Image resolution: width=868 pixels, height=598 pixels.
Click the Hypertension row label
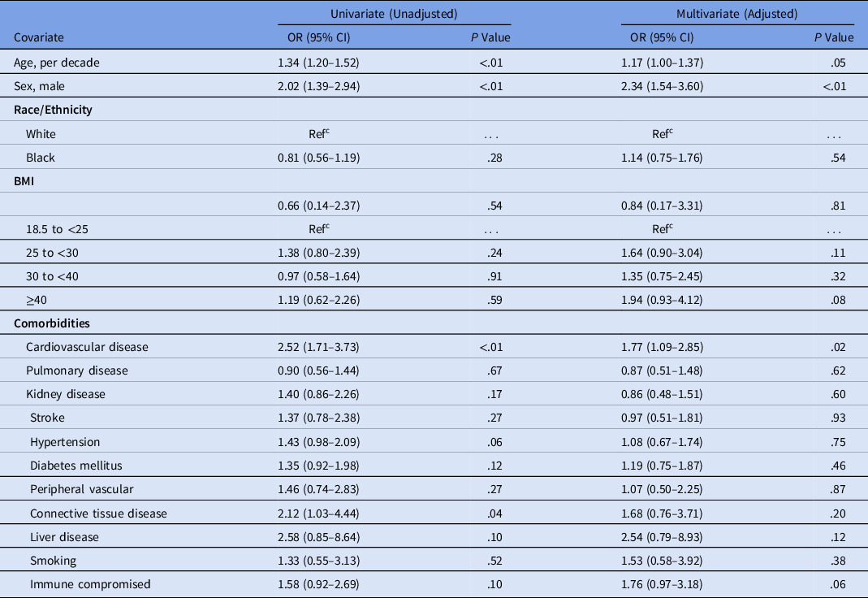(65, 442)
